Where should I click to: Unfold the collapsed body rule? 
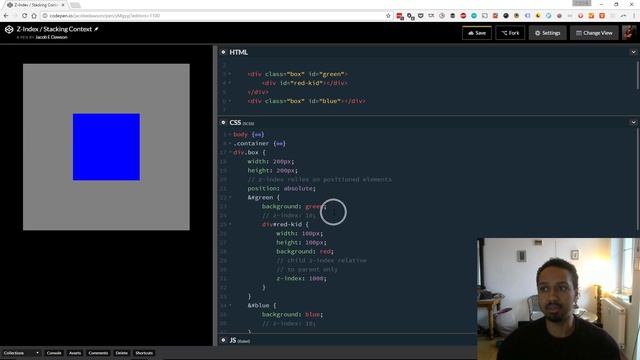[x=258, y=134]
